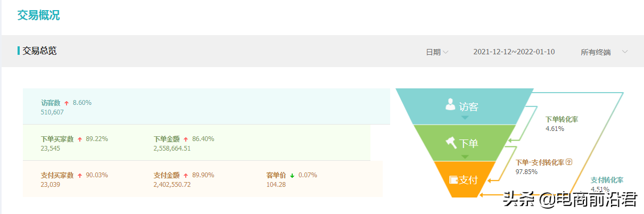
Task: Click the wallet payment icon in funnel
Action: [454, 180]
